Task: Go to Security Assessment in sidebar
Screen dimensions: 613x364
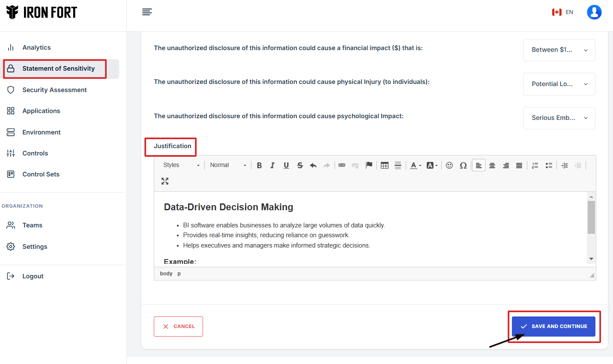Action: 54,90
